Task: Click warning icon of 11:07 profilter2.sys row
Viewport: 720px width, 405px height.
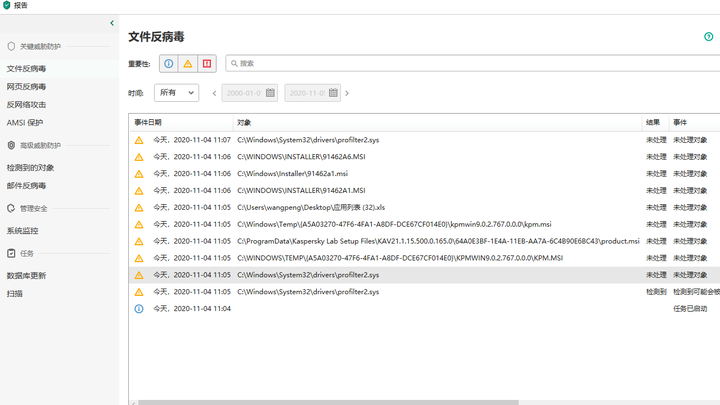Action: (139, 140)
